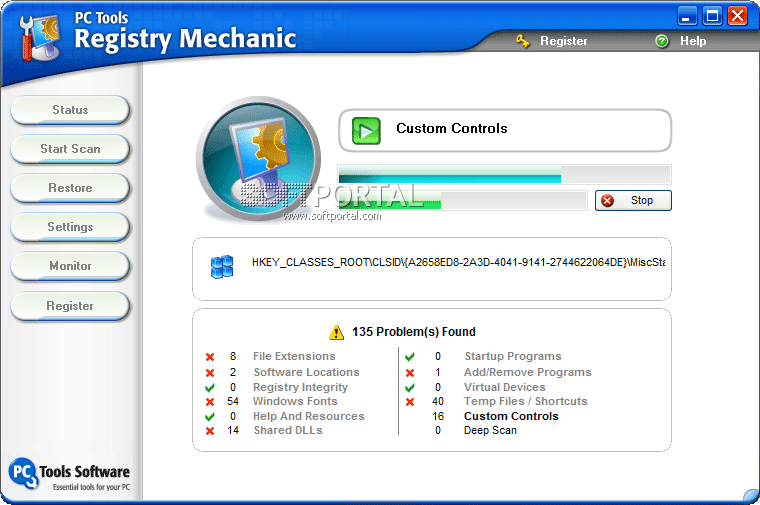The width and height of the screenshot is (760, 505).
Task: Stop the running scan
Action: pyautogui.click(x=633, y=201)
